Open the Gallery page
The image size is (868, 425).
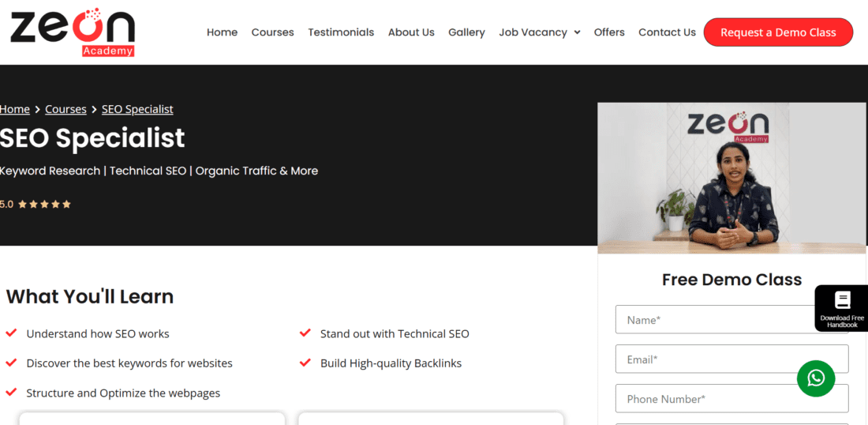(x=466, y=32)
